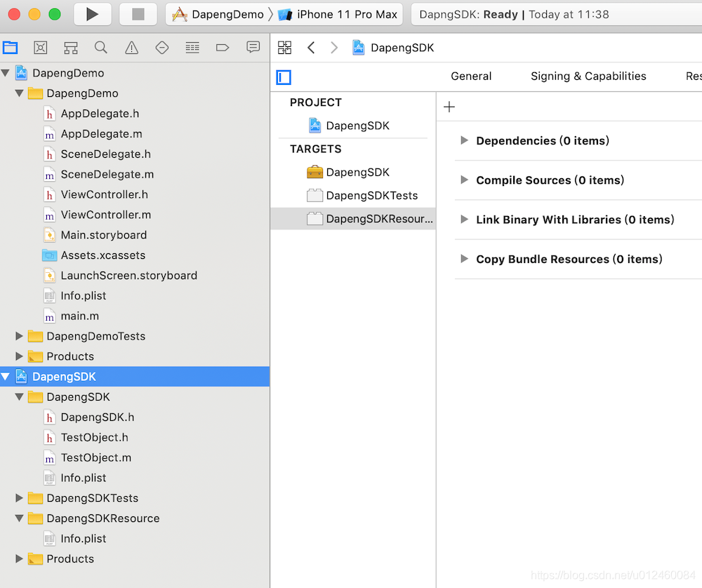Screen dimensions: 702x588
Task: Open the Project navigator folder icon
Action: [x=10, y=48]
